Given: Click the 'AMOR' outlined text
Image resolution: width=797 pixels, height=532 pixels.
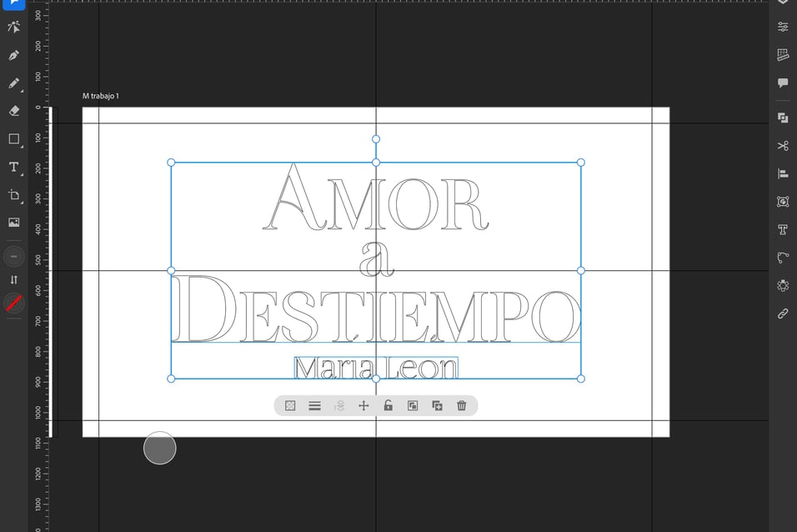Looking at the screenshot, I should (376, 198).
